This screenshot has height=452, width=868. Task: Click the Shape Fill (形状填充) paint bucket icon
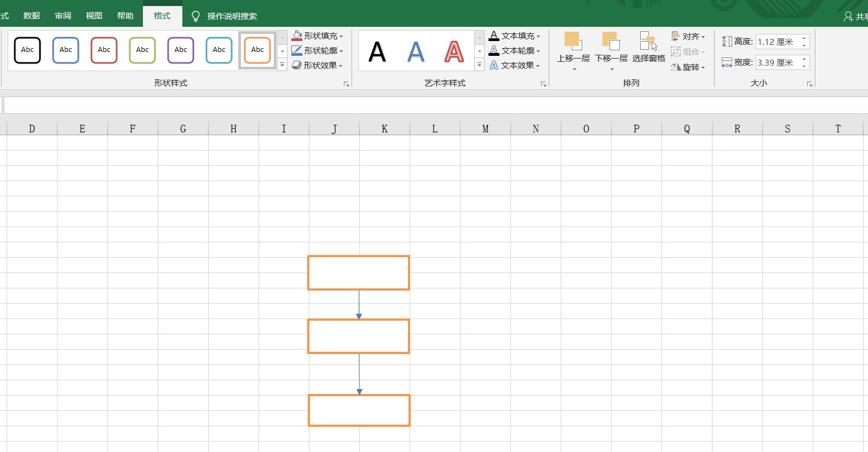point(297,36)
